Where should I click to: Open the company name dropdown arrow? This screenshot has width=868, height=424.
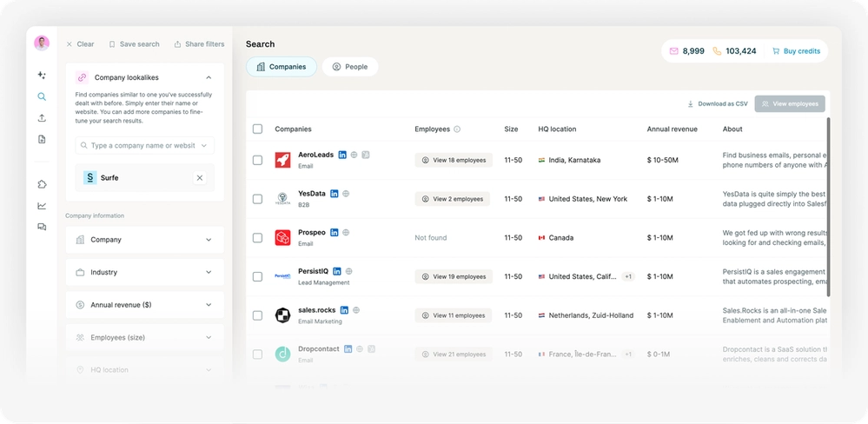click(x=203, y=146)
